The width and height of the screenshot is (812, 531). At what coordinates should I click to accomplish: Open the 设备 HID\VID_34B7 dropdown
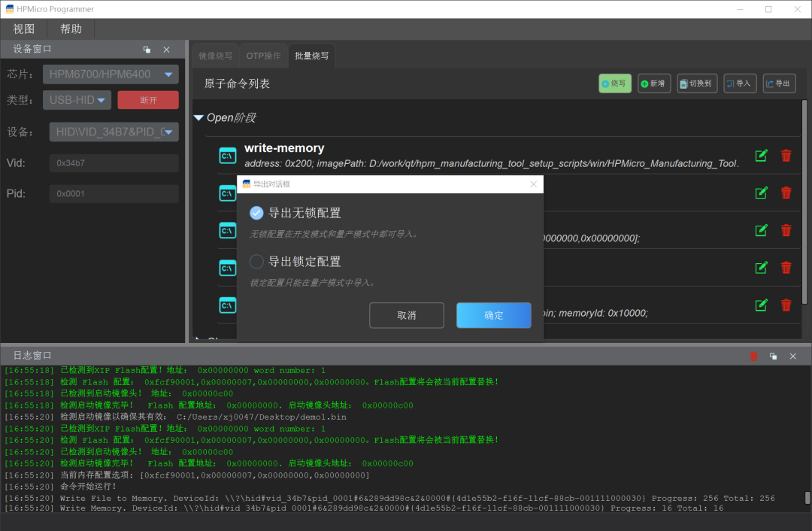point(114,132)
